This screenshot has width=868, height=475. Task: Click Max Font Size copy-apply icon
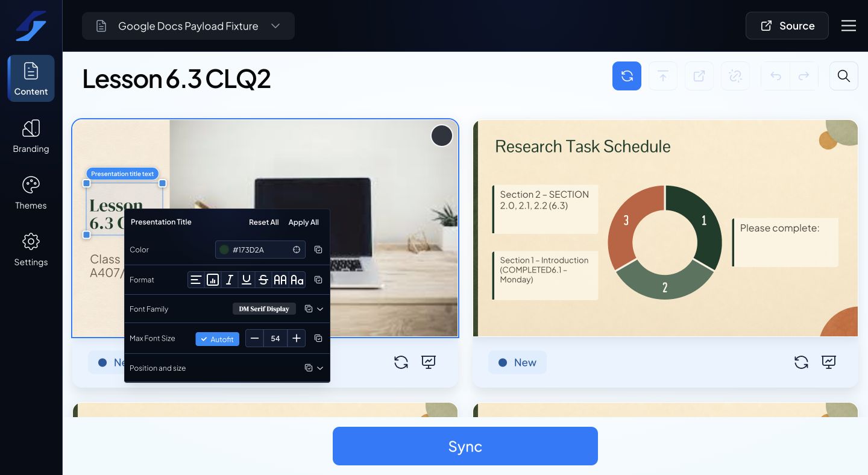tap(318, 338)
